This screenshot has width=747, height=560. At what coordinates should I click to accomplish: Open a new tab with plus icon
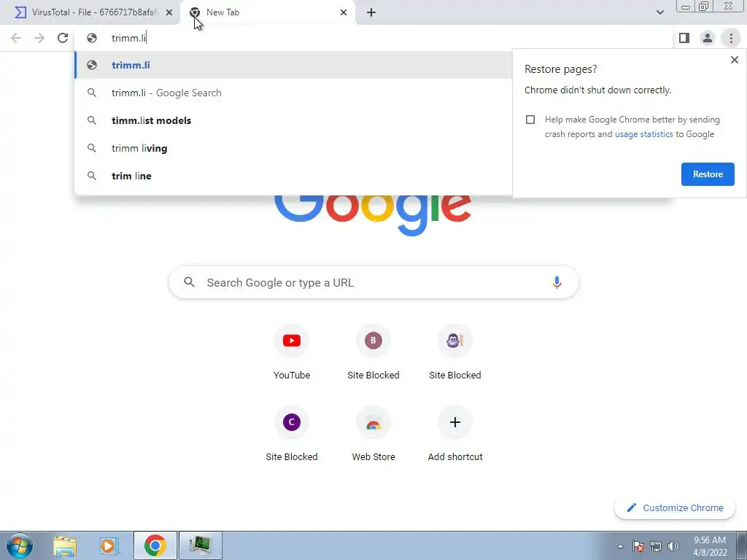[x=371, y=12]
